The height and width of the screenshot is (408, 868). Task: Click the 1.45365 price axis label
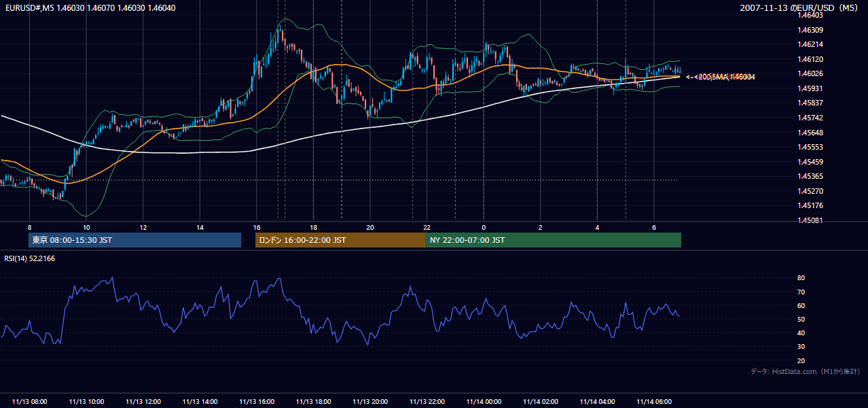click(x=810, y=176)
